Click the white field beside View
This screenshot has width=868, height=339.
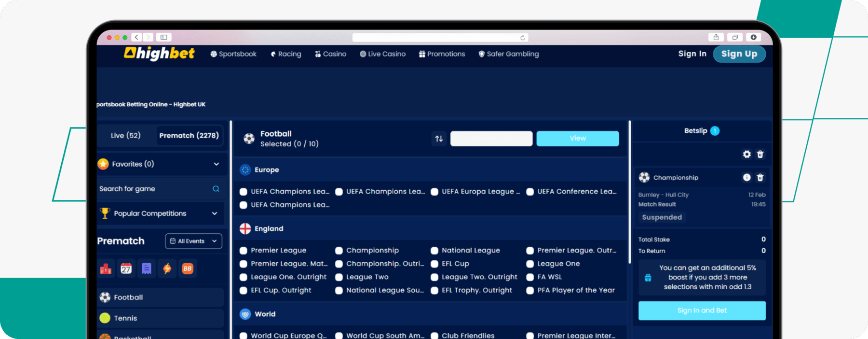click(x=491, y=139)
